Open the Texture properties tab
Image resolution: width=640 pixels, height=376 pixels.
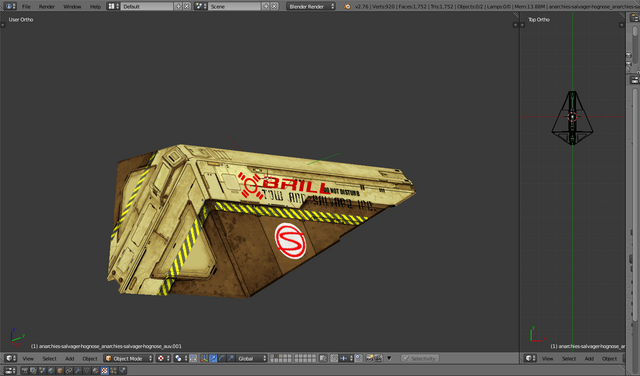[x=104, y=371]
